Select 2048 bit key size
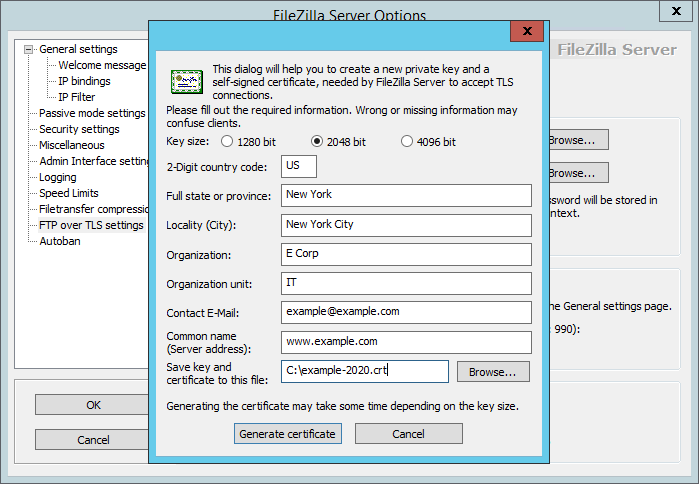 pyautogui.click(x=318, y=142)
